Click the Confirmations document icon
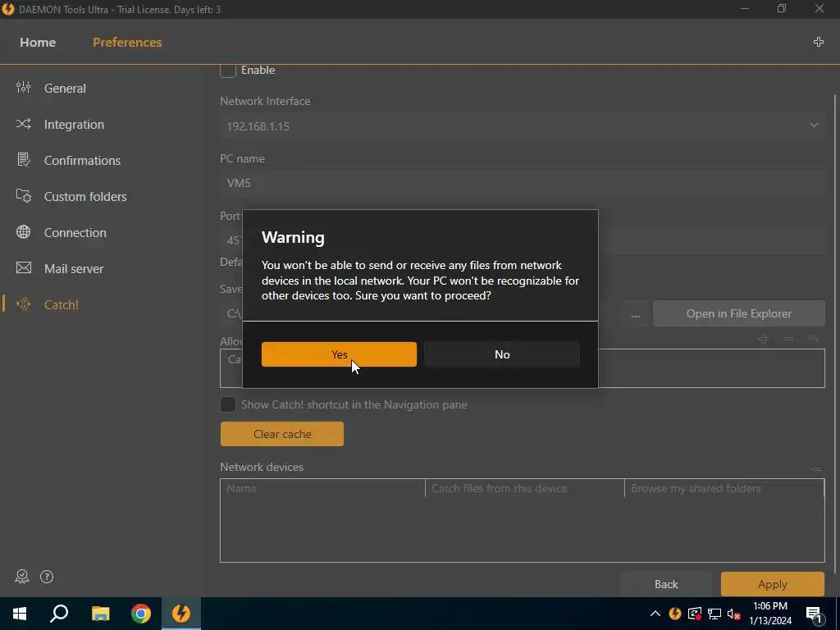 click(x=24, y=159)
